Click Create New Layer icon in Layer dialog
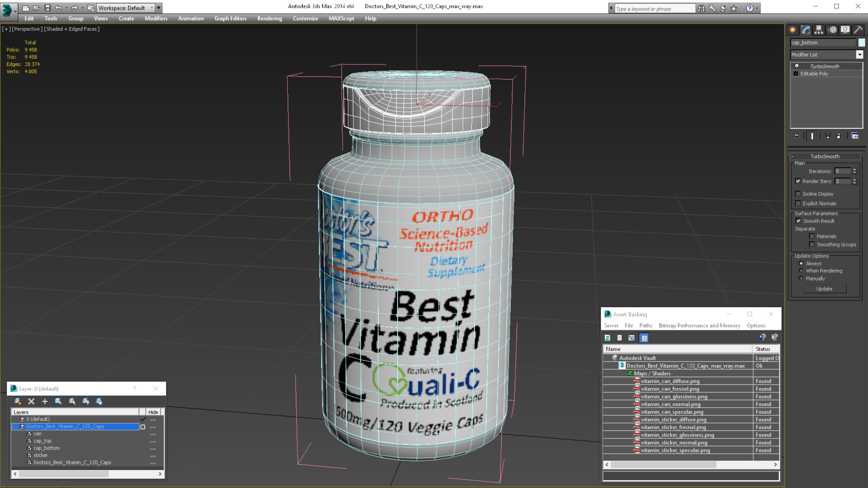This screenshot has height=488, width=868. pos(17,401)
